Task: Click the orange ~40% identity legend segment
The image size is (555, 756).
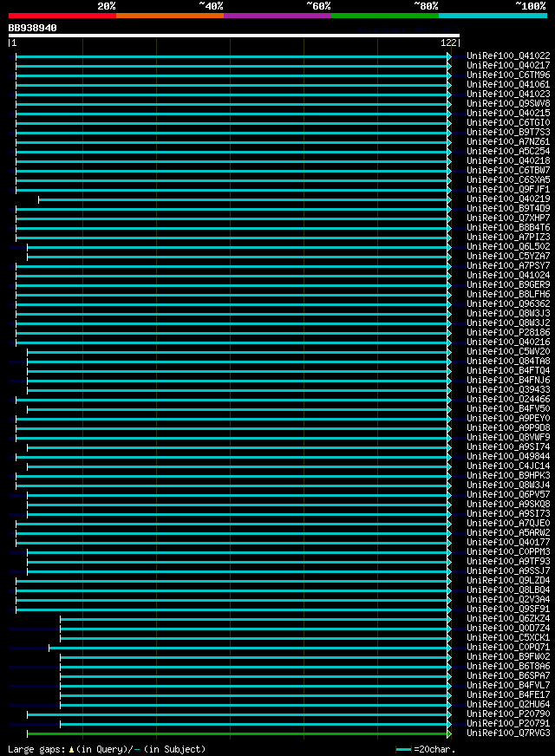Action: [x=170, y=16]
